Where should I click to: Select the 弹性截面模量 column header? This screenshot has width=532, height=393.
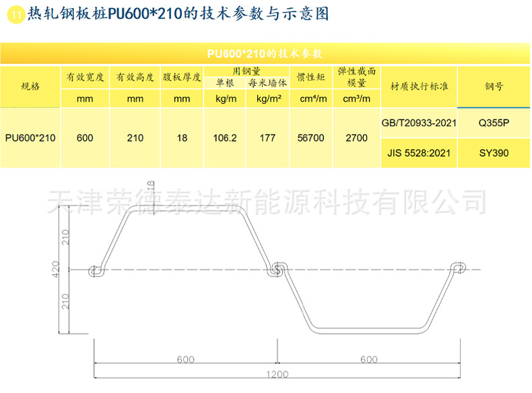(357, 77)
